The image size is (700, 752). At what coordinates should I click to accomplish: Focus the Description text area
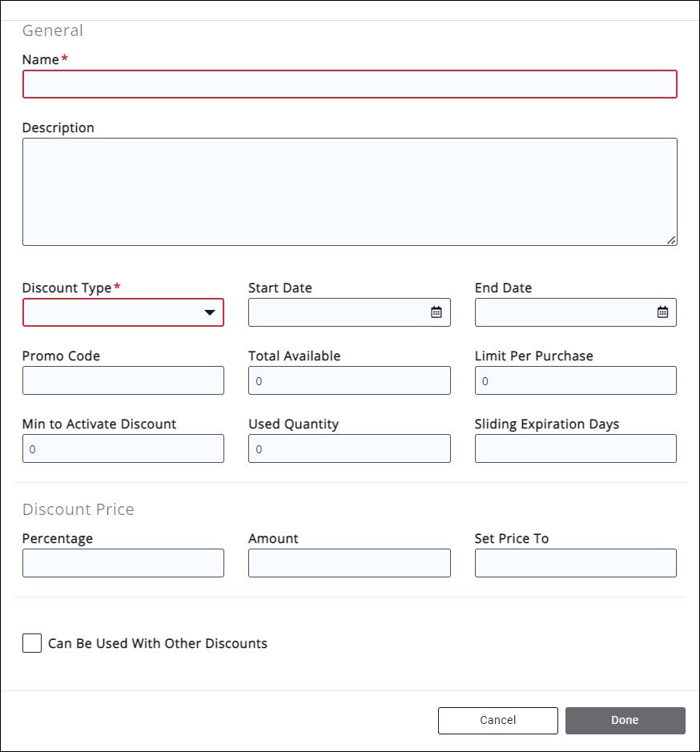[x=349, y=191]
